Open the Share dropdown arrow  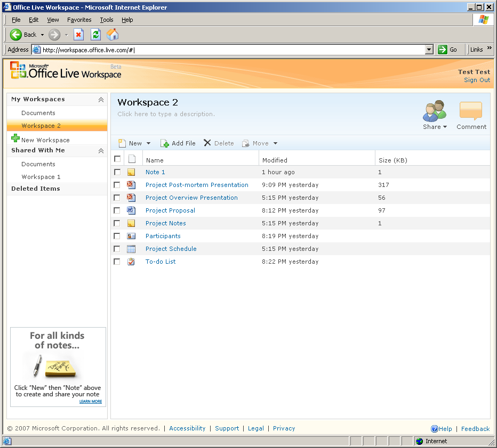pos(445,127)
